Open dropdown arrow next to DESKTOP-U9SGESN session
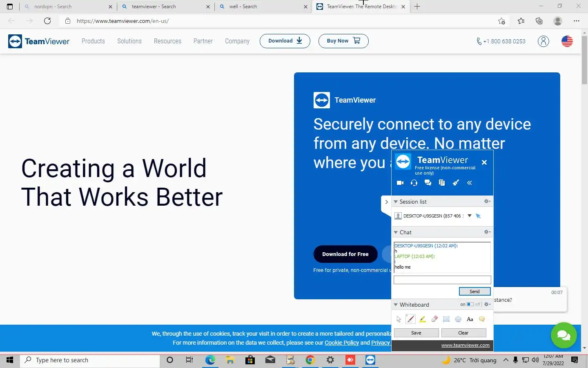The image size is (588, 368). [x=470, y=215]
